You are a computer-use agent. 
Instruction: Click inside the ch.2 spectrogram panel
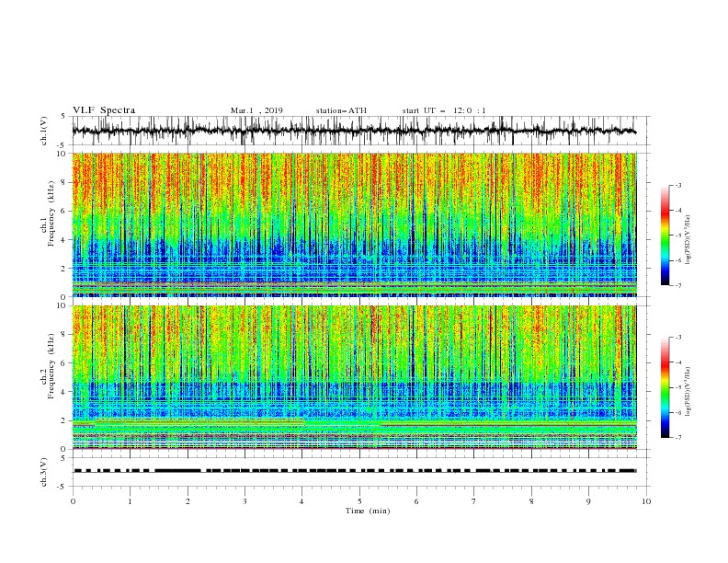(354, 377)
